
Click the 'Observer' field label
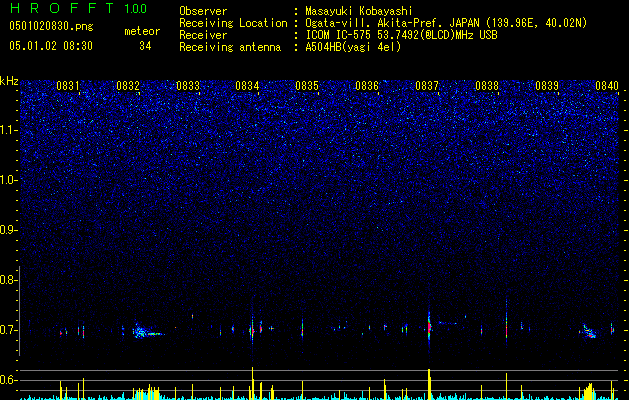click(x=203, y=11)
